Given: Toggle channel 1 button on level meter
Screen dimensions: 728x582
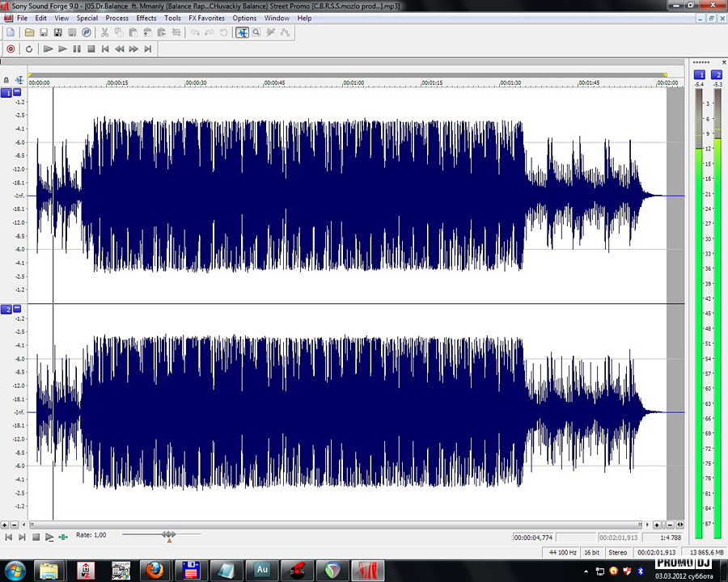Looking at the screenshot, I should click(700, 74).
